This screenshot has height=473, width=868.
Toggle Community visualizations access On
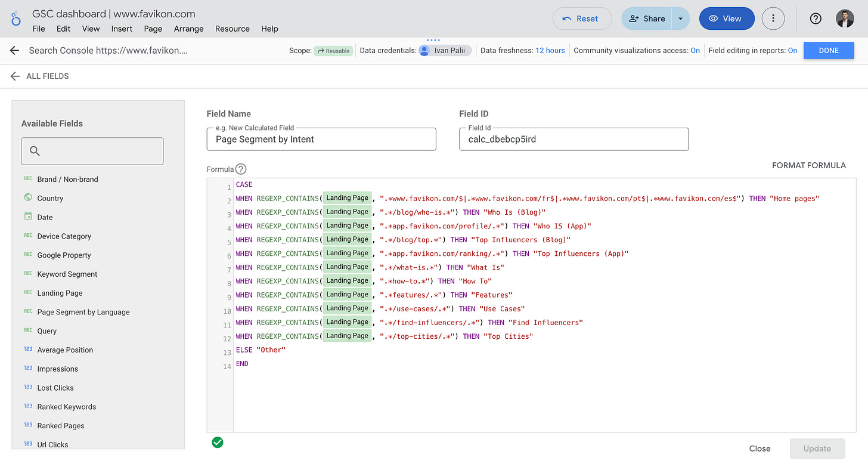pos(695,51)
